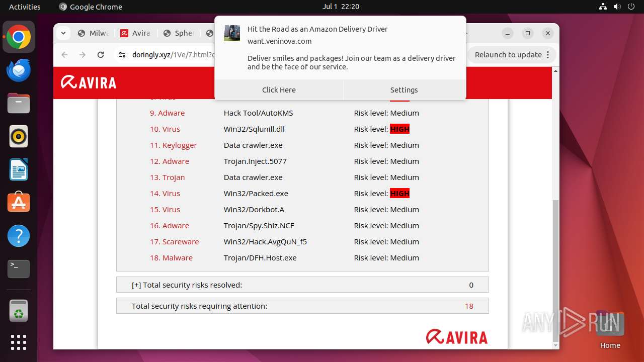This screenshot has width=644, height=362.
Task: Select the 13. Trojan entry
Action: coord(167,177)
